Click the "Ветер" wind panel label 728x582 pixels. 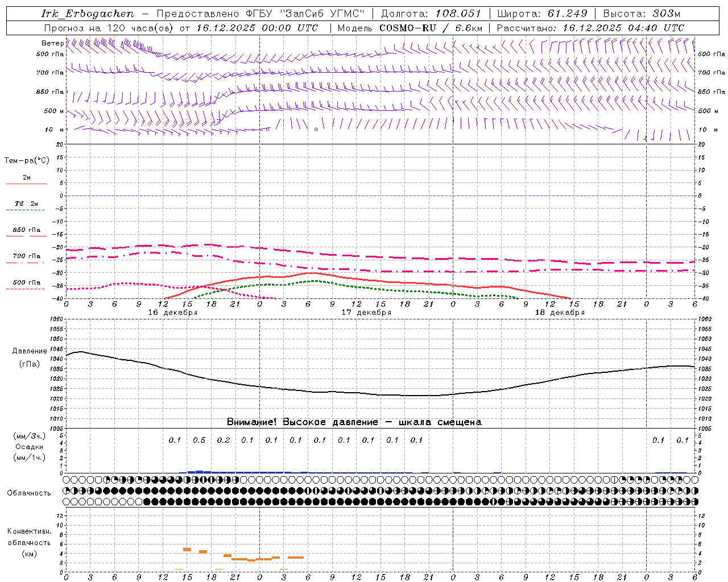point(52,43)
